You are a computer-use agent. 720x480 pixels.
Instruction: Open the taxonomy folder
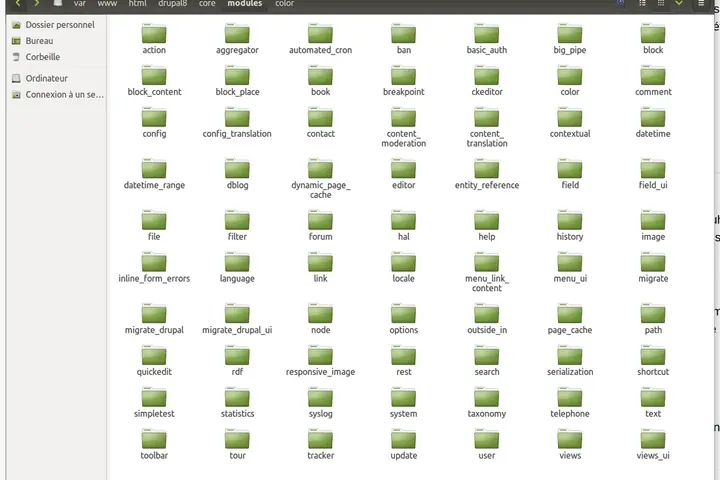tap(487, 402)
